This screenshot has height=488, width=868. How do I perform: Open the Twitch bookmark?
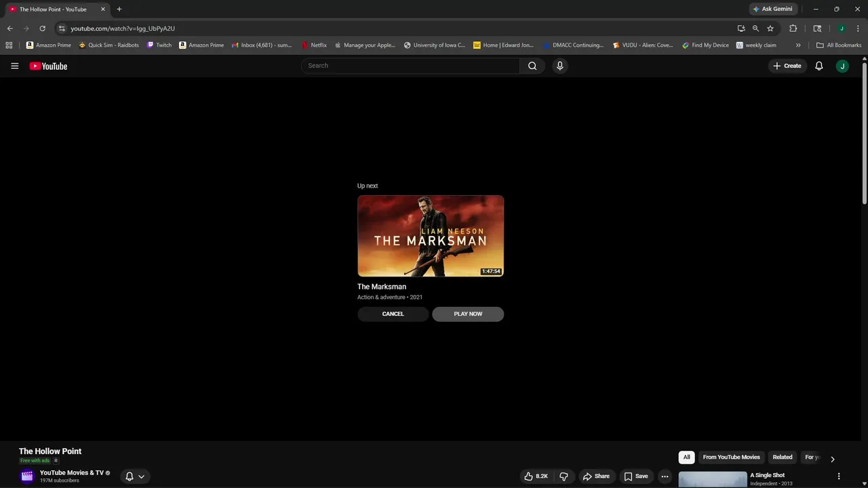click(159, 45)
